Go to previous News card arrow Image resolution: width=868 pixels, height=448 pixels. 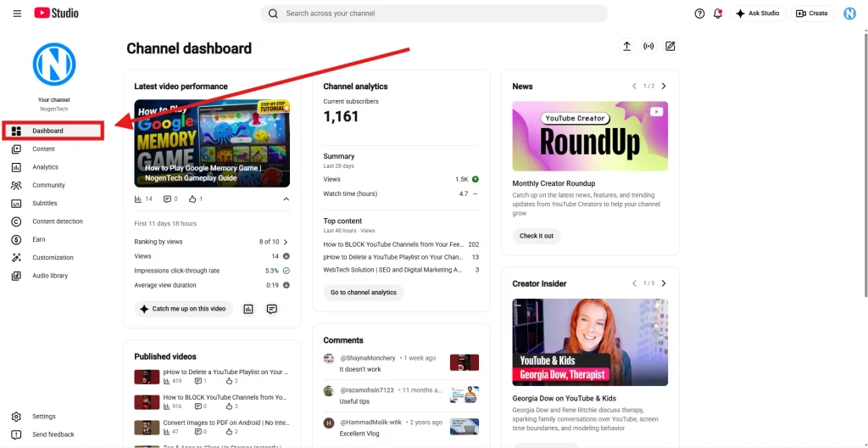pos(634,86)
